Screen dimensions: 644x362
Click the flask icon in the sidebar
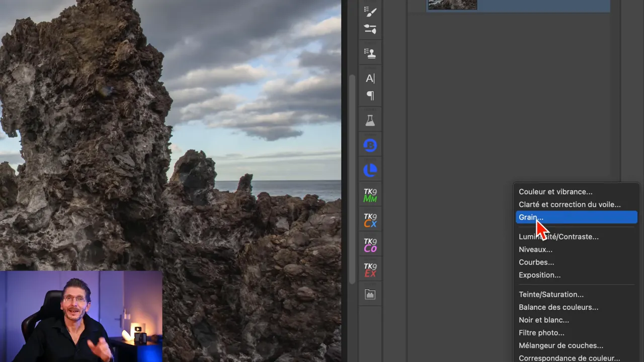[370, 120]
